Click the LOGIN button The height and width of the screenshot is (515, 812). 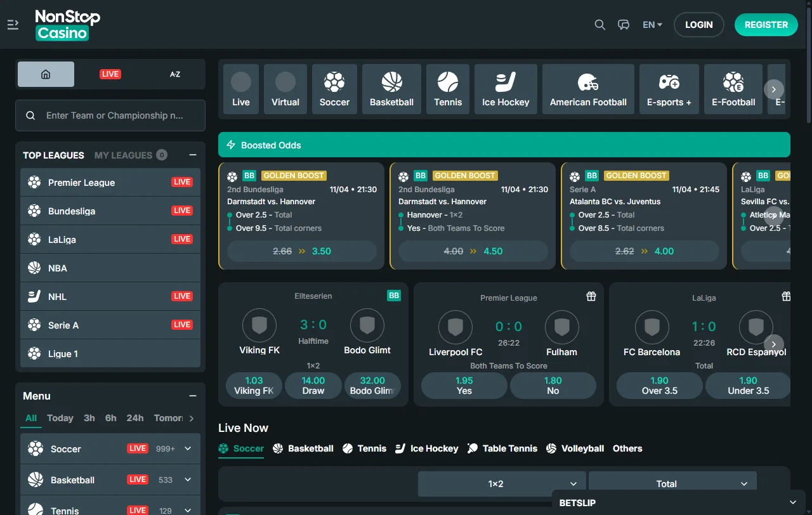click(699, 25)
